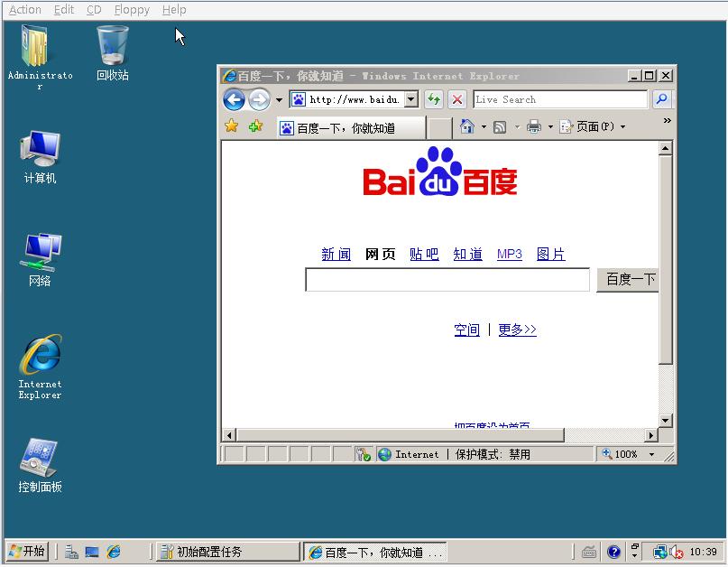The width and height of the screenshot is (728, 567).
Task: Expand the Print dropdown arrow
Action: pos(550,127)
